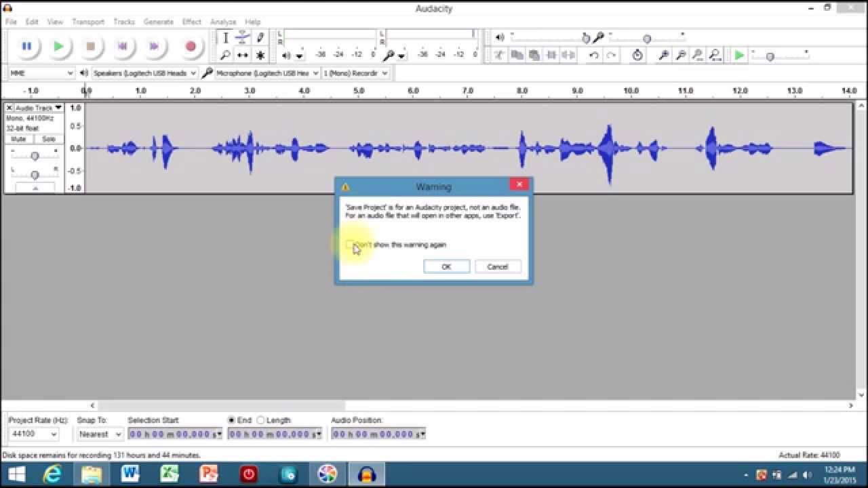Open the Tracks menu
This screenshot has width=868, height=488.
click(x=124, y=22)
